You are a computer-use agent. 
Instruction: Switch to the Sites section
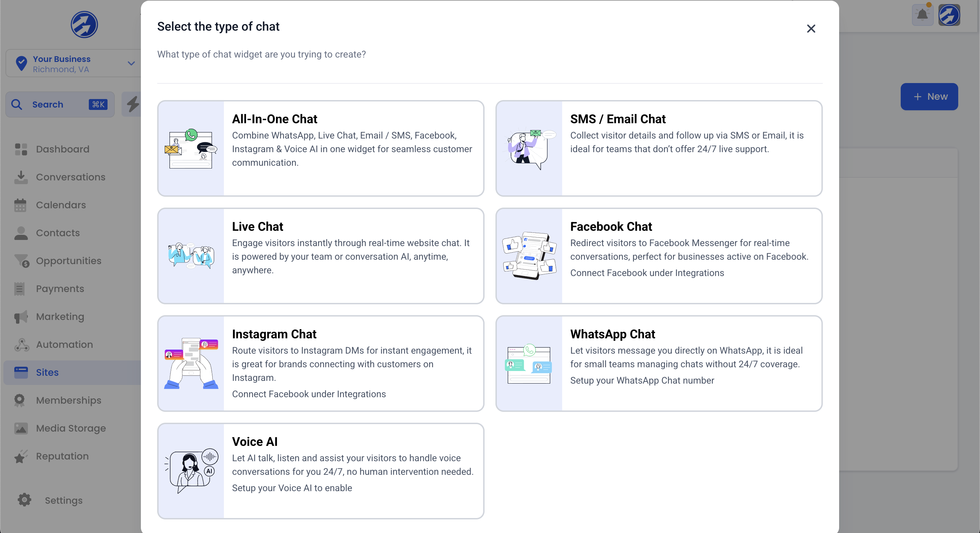click(x=47, y=372)
